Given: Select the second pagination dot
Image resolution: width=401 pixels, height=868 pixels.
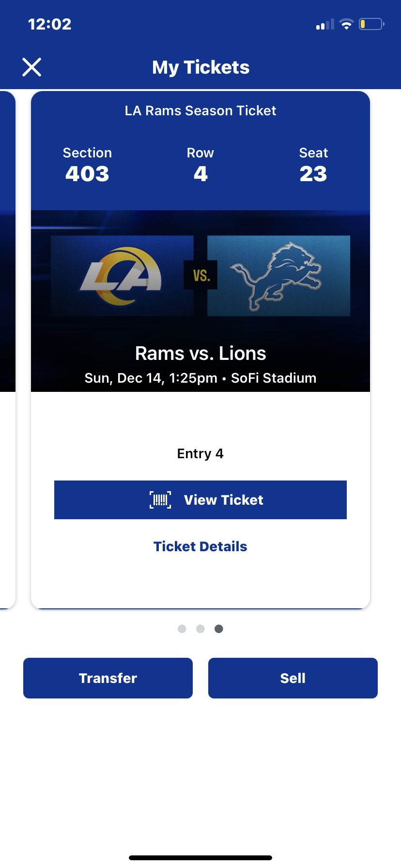Looking at the screenshot, I should [x=200, y=628].
